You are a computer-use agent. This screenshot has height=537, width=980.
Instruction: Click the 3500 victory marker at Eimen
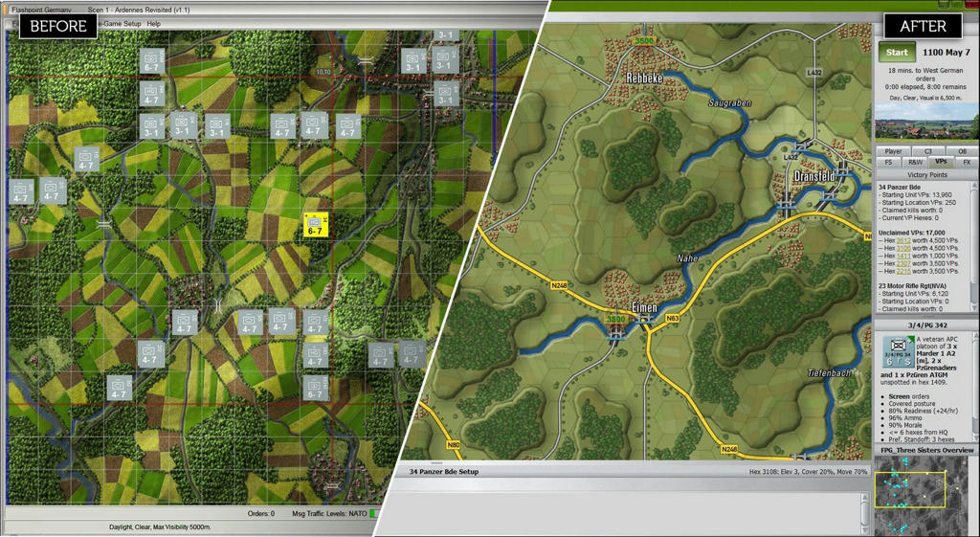(615, 320)
